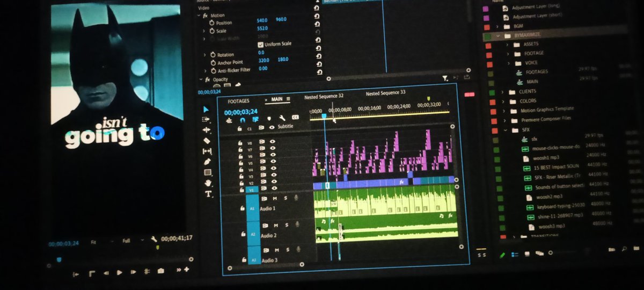This screenshot has height=290, width=644.
Task: Collapse the BYMAXIMIZE bin
Action: [498, 36]
